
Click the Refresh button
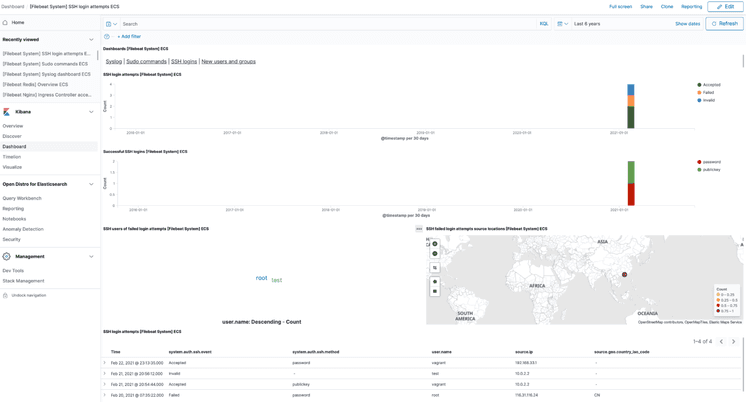coord(724,24)
